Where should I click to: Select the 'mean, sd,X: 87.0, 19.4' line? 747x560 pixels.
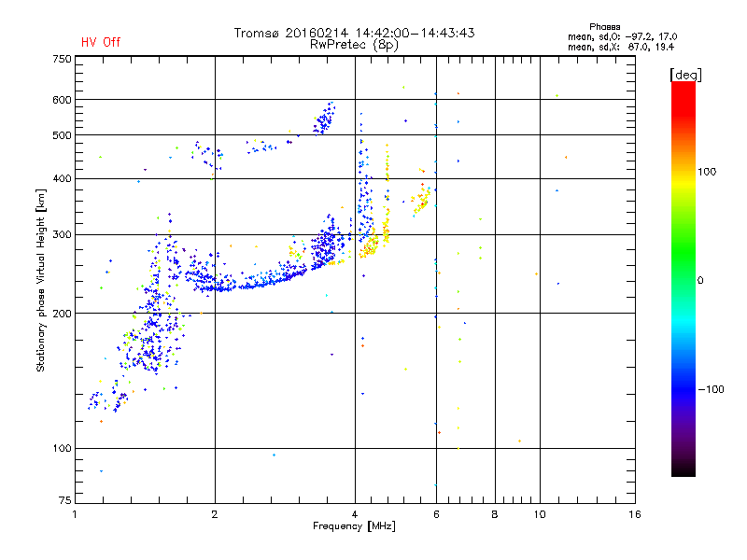tap(621, 47)
